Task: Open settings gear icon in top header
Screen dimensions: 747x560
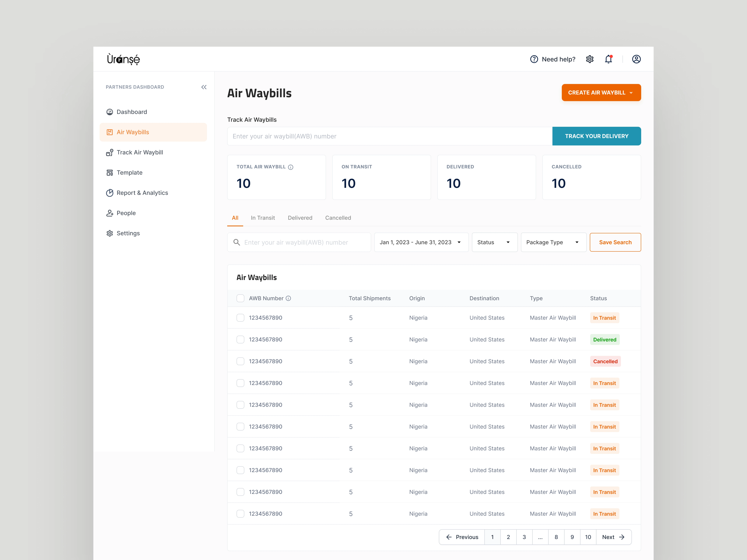Action: (x=590, y=59)
